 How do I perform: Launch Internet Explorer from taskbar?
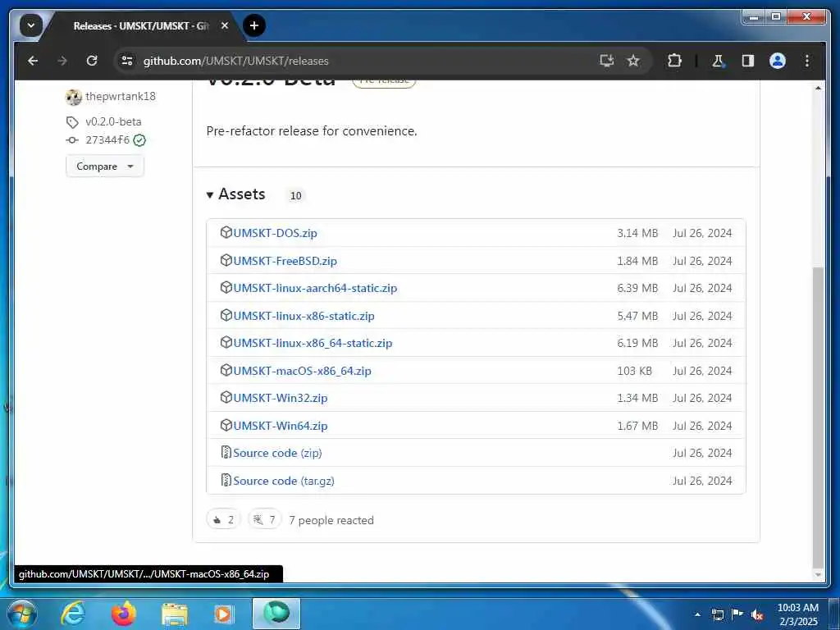click(x=72, y=614)
